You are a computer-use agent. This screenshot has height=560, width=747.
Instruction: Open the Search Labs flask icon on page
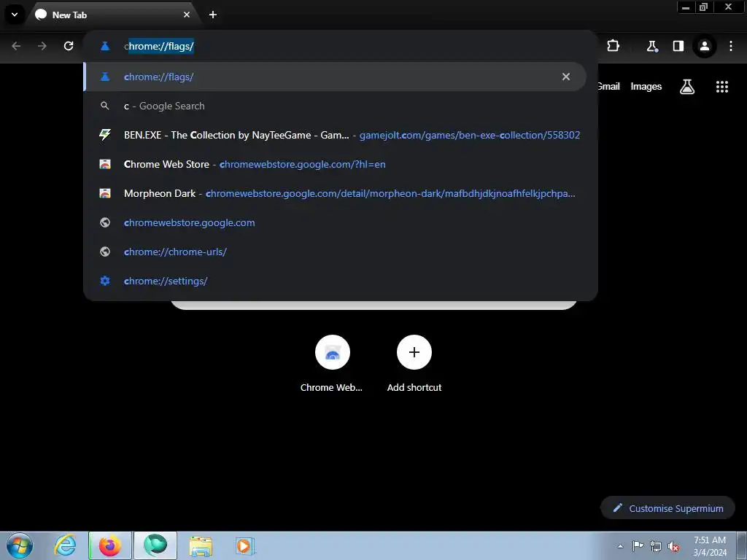click(x=687, y=86)
